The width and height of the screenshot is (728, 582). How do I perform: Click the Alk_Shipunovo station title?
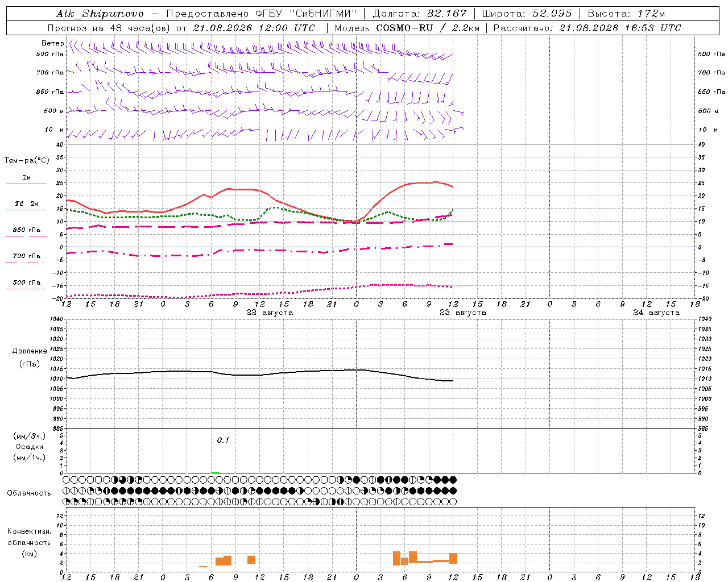[100, 14]
